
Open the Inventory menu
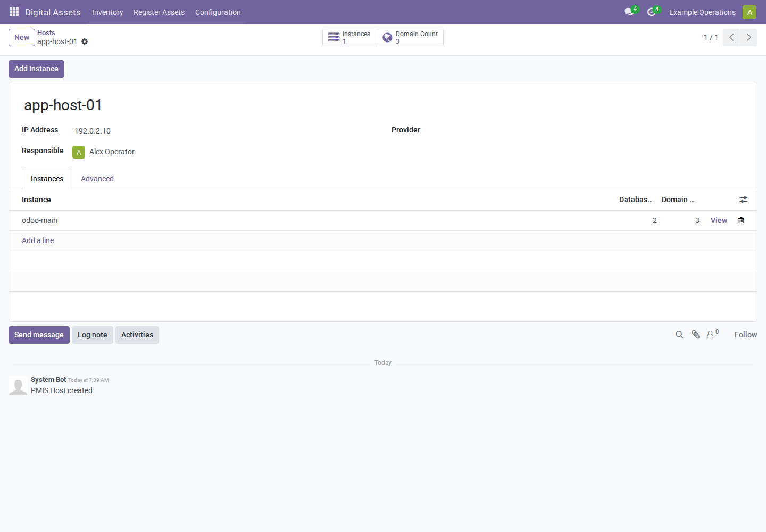coord(107,12)
